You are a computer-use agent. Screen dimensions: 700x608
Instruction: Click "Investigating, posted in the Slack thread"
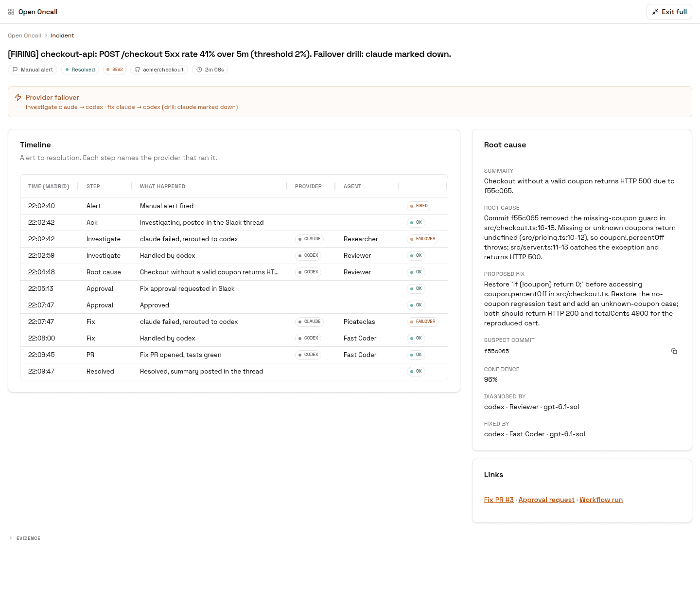pos(202,222)
